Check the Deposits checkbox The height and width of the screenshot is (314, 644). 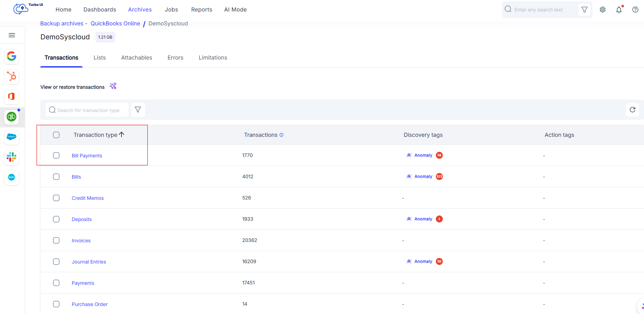point(56,219)
